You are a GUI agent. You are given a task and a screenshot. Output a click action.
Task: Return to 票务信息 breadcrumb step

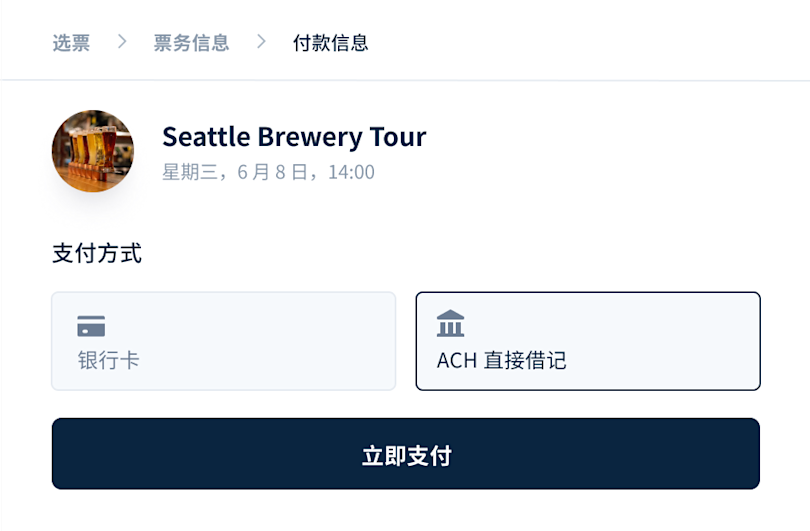tap(191, 43)
